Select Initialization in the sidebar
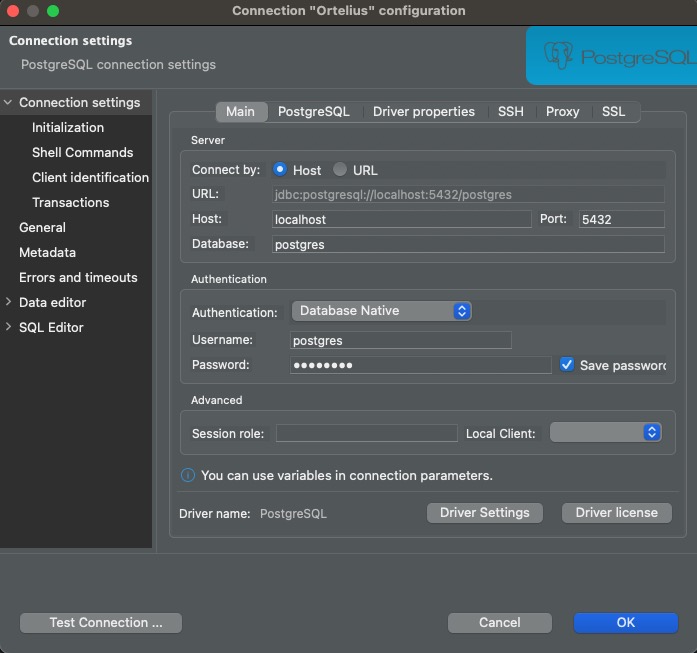Viewport: 697px width, 653px height. tap(68, 128)
